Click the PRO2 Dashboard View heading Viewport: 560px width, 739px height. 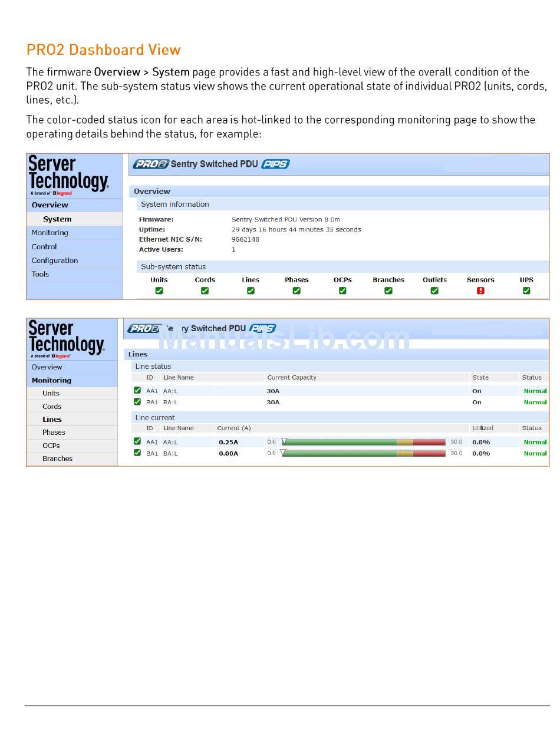point(104,50)
